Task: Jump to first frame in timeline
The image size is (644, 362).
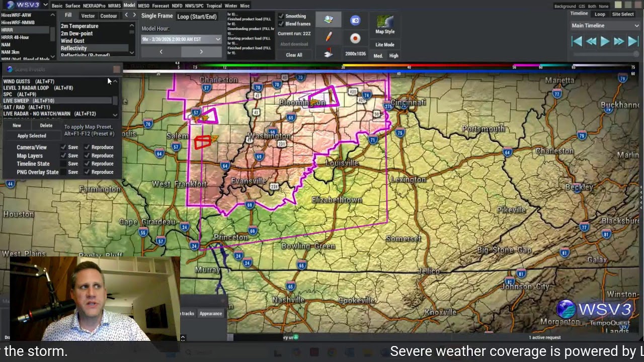Action: tap(577, 42)
